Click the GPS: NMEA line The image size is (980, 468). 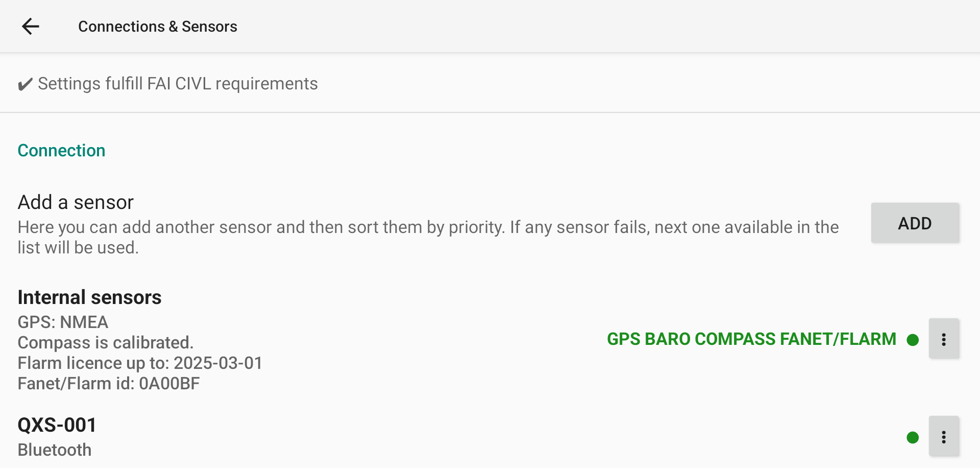point(63,322)
